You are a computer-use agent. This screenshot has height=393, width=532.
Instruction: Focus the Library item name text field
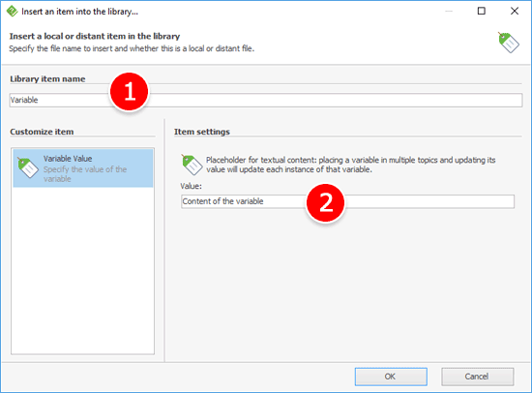[x=266, y=101]
